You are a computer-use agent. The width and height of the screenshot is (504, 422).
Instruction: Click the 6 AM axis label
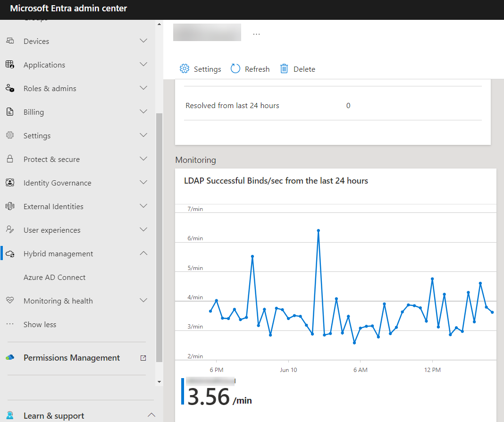pyautogui.click(x=361, y=370)
